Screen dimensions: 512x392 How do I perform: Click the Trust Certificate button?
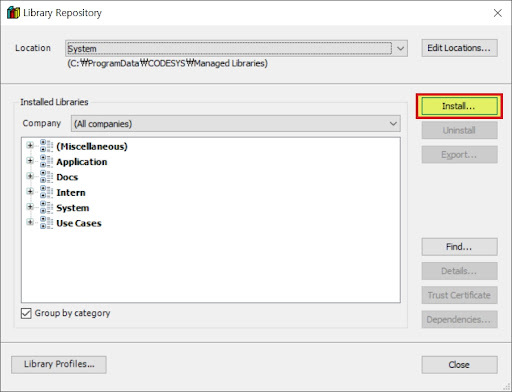tap(459, 295)
